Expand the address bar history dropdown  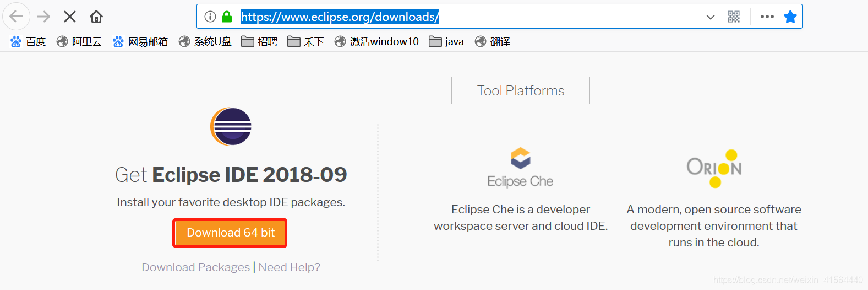point(711,17)
